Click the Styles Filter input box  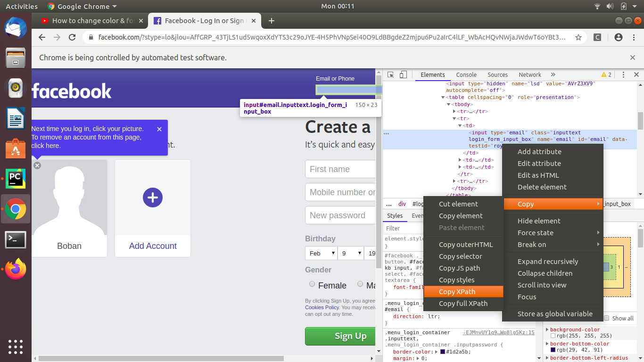point(404,228)
